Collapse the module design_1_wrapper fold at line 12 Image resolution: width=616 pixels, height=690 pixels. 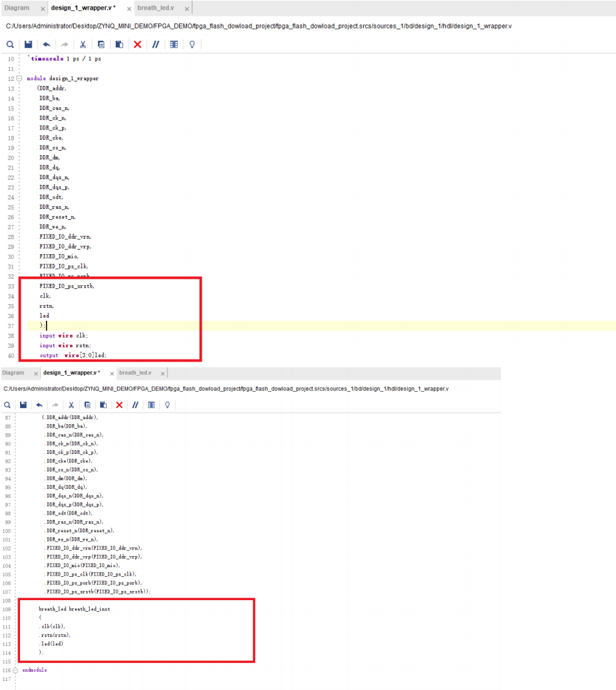click(x=19, y=78)
